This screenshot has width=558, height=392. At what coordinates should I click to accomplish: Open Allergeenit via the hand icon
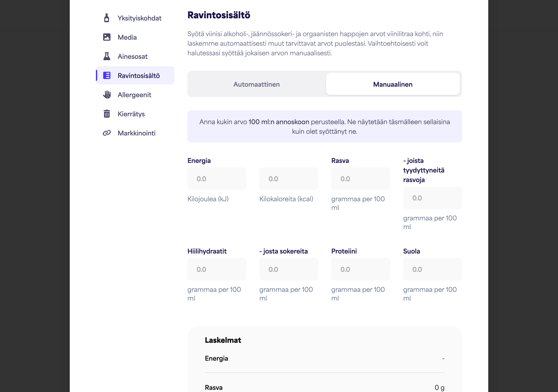tap(107, 95)
